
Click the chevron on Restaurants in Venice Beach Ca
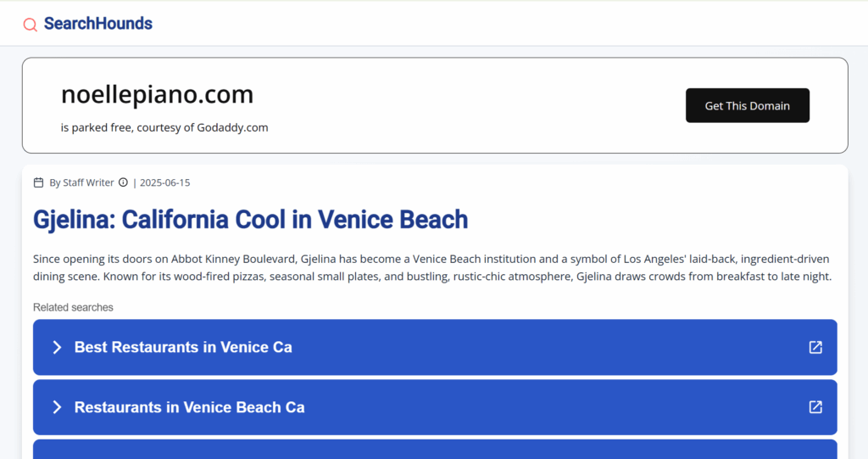coord(57,407)
